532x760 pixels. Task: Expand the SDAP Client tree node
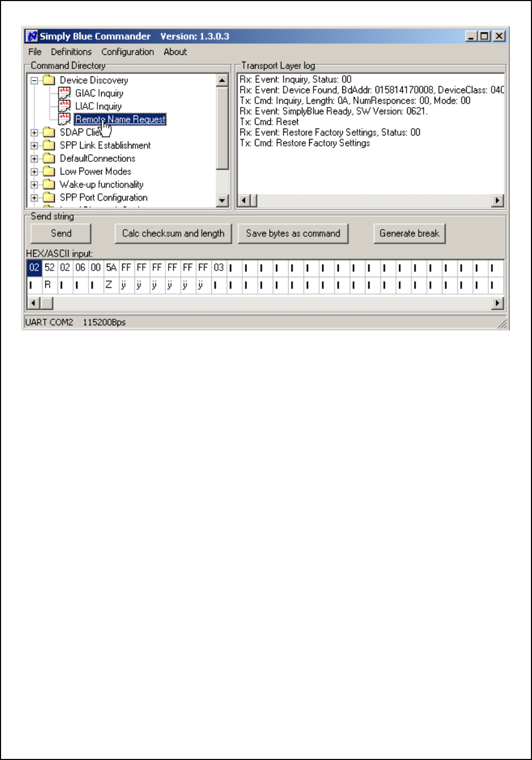click(34, 133)
